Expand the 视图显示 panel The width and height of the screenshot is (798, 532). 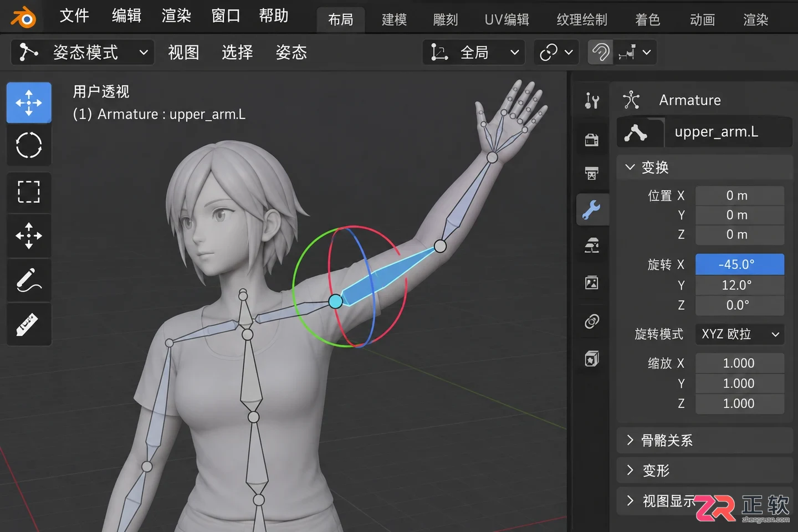(704, 501)
